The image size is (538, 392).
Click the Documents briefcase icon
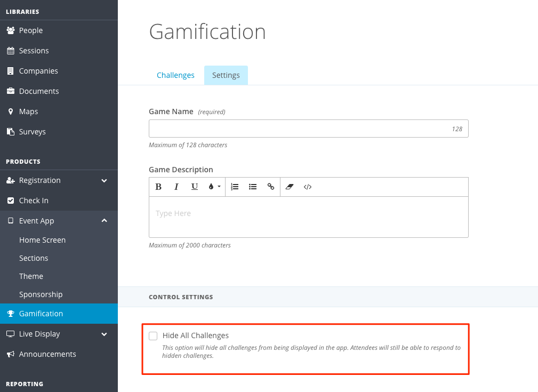[x=11, y=91]
